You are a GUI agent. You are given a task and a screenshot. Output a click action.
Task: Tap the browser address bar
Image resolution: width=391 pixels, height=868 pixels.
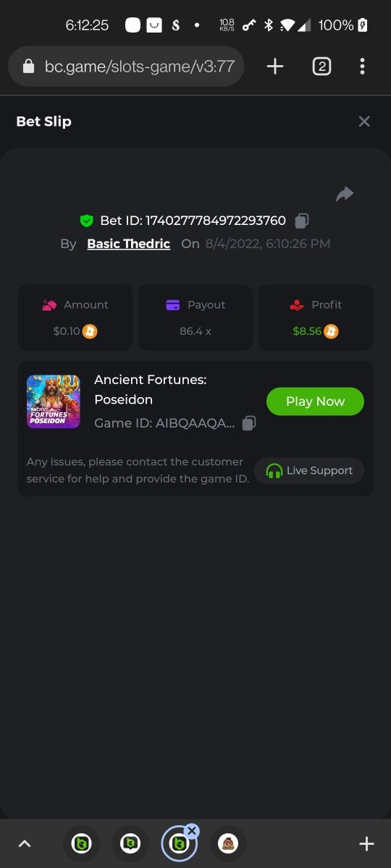(x=126, y=67)
